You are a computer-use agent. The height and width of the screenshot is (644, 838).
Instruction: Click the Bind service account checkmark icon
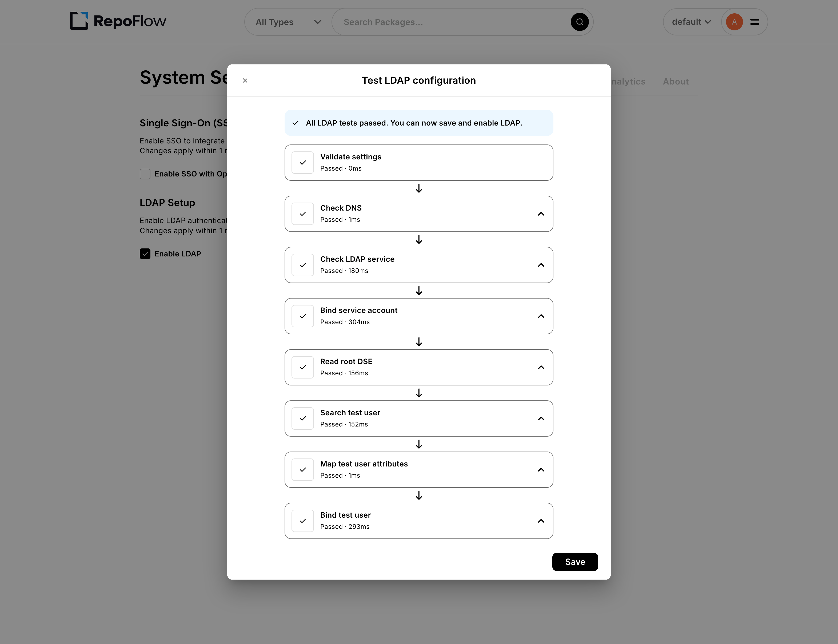pos(303,316)
